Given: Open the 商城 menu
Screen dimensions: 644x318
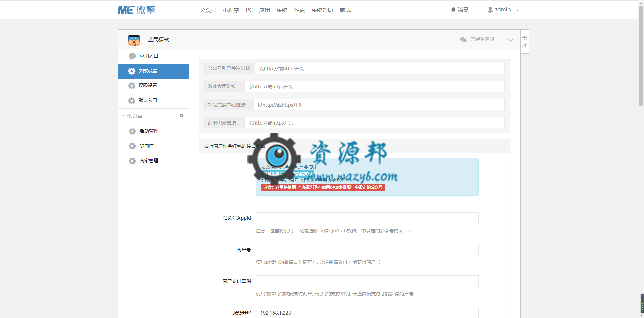Looking at the screenshot, I should pos(345,10).
